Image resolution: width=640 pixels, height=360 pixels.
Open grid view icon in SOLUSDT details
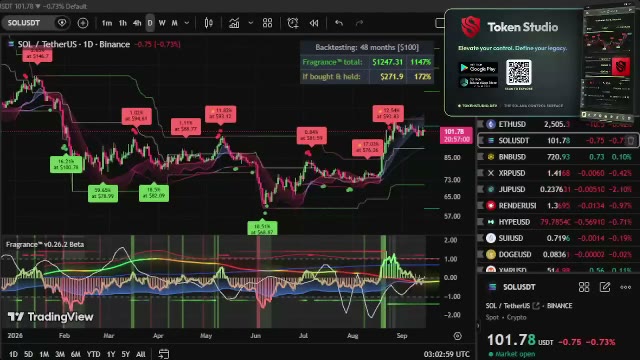click(x=584, y=287)
